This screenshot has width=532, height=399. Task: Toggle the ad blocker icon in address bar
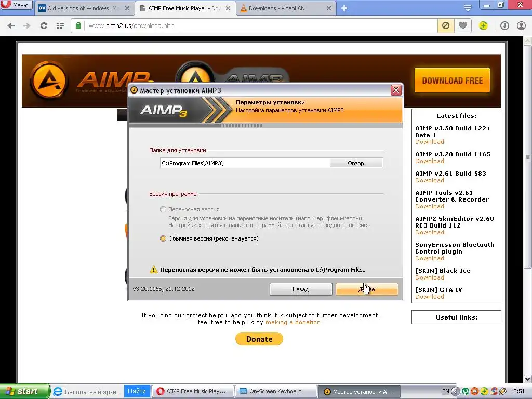[x=446, y=26]
